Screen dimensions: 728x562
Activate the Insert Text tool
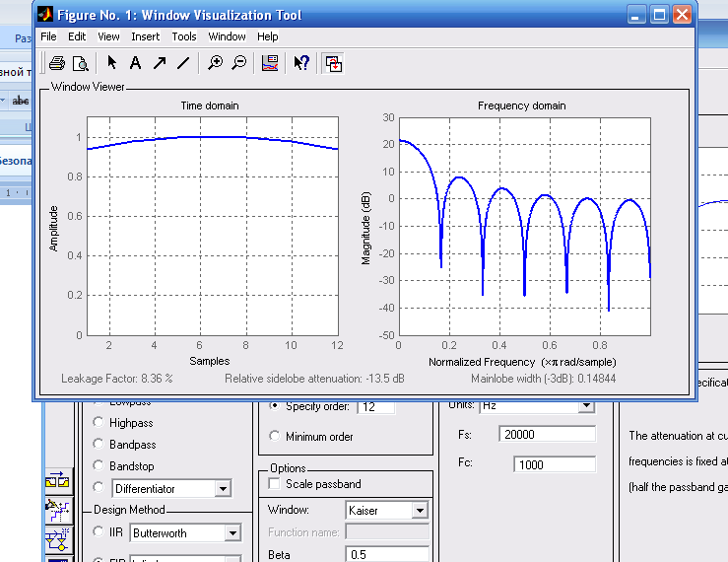coord(135,63)
